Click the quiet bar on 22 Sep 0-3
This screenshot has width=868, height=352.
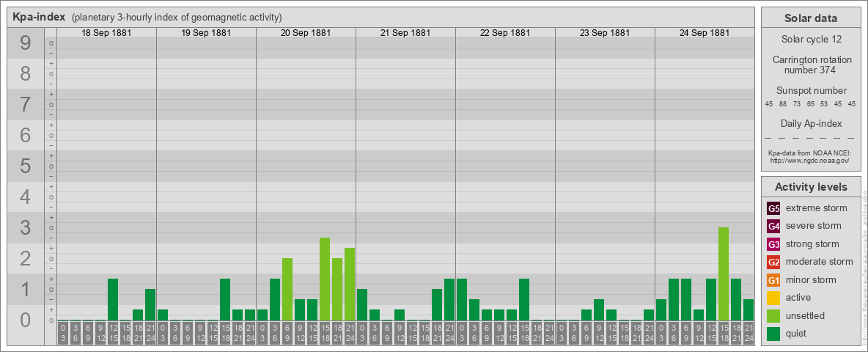[x=462, y=299]
